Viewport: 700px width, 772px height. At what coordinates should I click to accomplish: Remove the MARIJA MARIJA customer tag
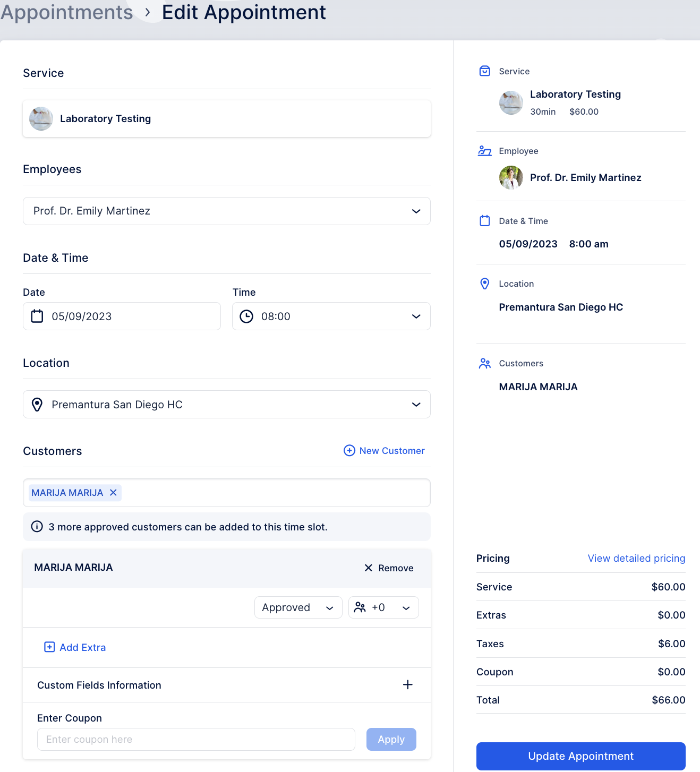point(113,492)
